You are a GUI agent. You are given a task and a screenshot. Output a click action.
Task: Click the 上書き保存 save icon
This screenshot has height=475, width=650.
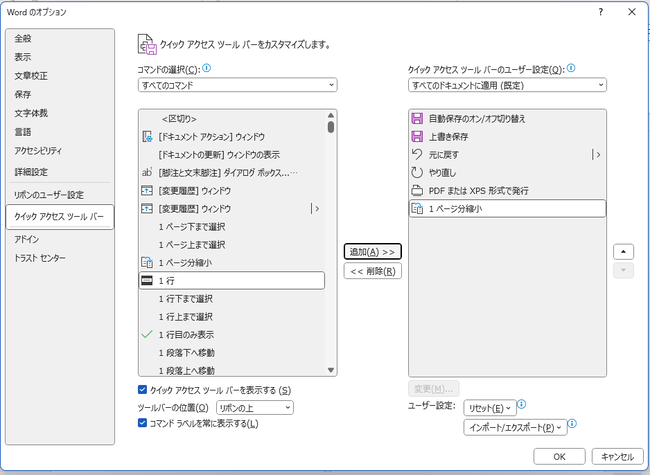click(x=417, y=136)
